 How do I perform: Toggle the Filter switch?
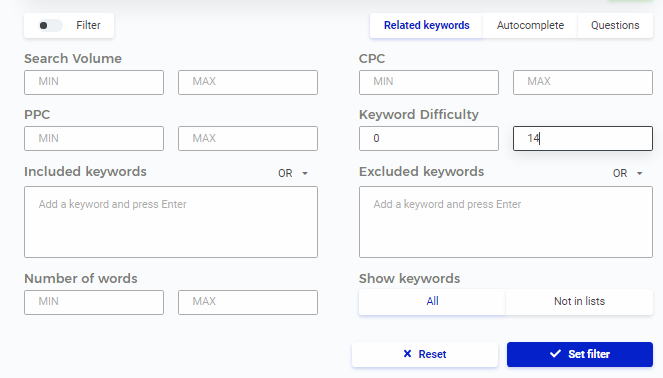point(50,26)
